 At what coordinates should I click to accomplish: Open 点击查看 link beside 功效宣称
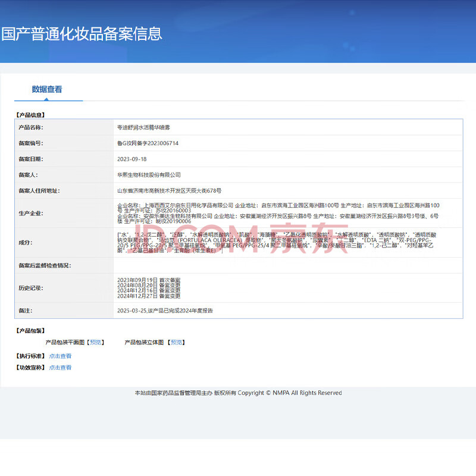click(x=60, y=368)
